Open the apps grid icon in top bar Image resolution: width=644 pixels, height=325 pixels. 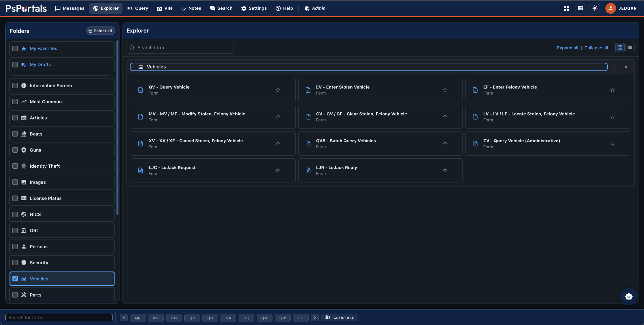566,8
